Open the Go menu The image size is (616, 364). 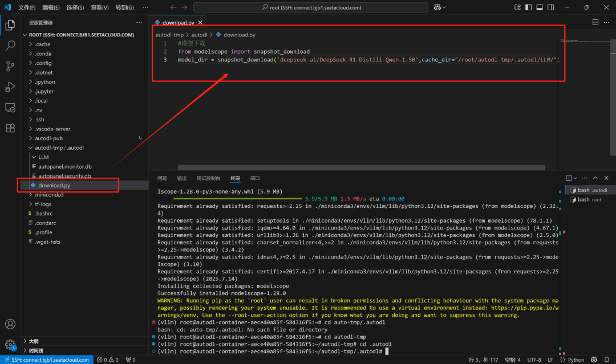tap(124, 7)
